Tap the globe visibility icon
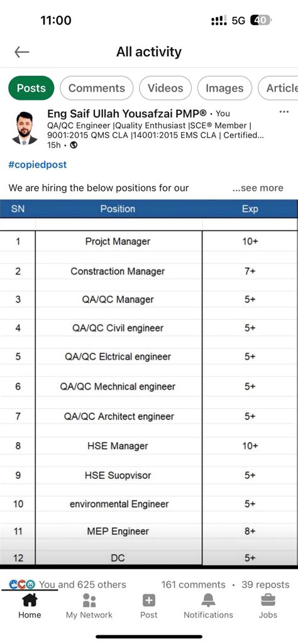The width and height of the screenshot is (298, 644). point(74,145)
